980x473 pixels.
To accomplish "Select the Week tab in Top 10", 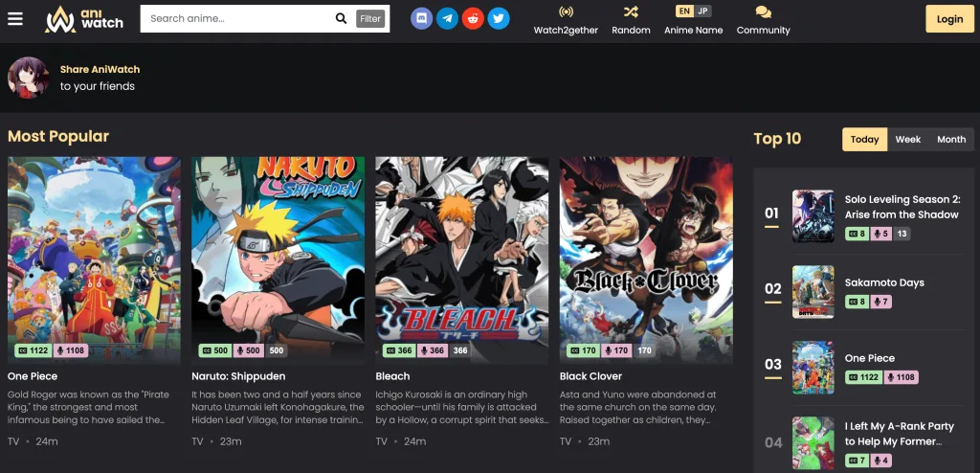I will pyautogui.click(x=907, y=140).
